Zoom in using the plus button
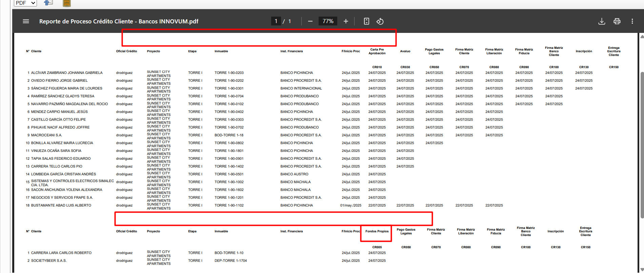Screen dimensions: 644x273 click(x=346, y=21)
